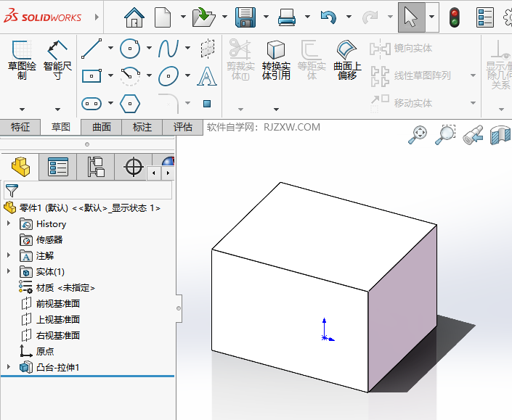Start sketching with 草图绘制 button

click(x=22, y=60)
